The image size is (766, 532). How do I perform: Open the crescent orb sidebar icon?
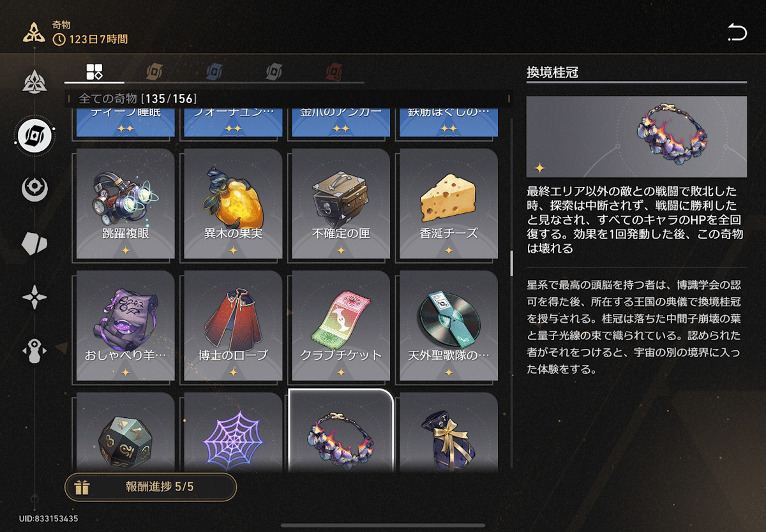(34, 189)
